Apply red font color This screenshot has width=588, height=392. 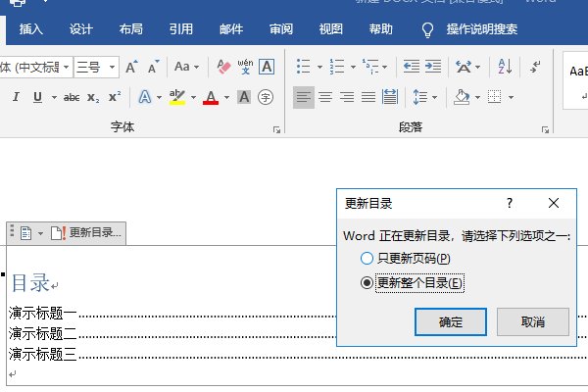tap(211, 98)
